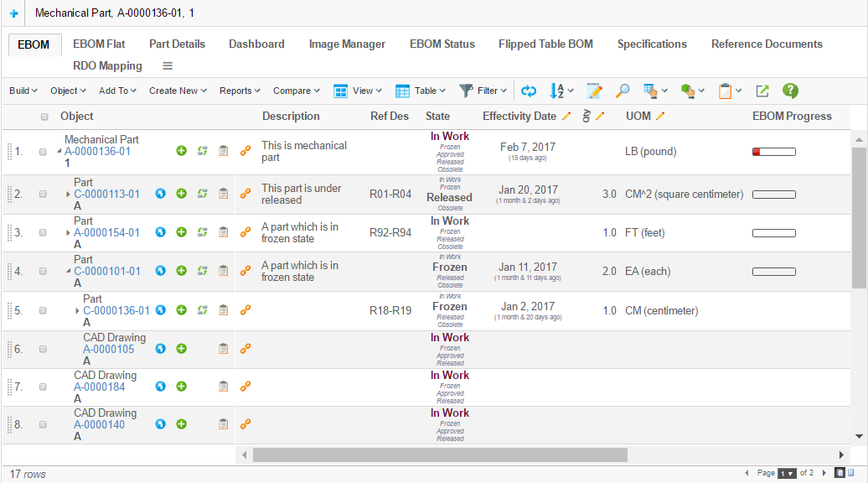The height and width of the screenshot is (483, 868).
Task: Click the clipboard icon for CAD Drawing A-0000105
Action: (x=223, y=349)
